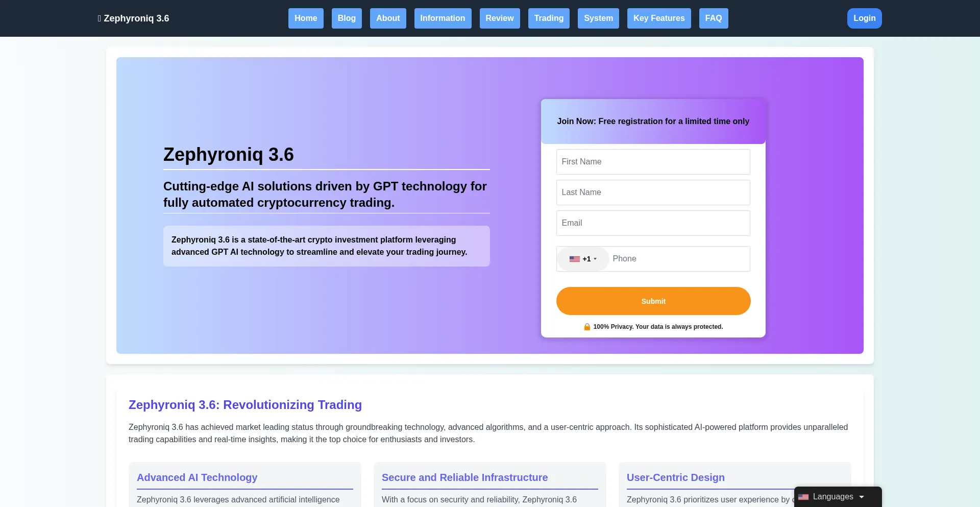Select the Information nav item
This screenshot has width=980, height=507.
point(443,18)
